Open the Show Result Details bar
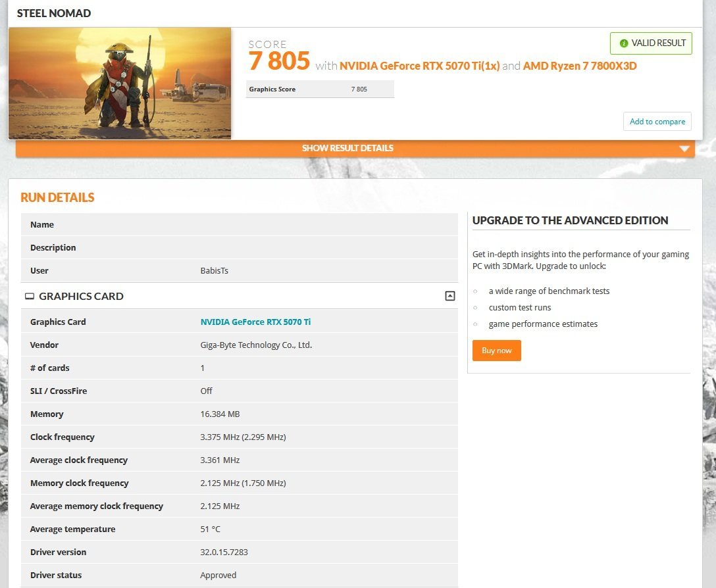Screen dimensions: 716x588 pos(355,149)
